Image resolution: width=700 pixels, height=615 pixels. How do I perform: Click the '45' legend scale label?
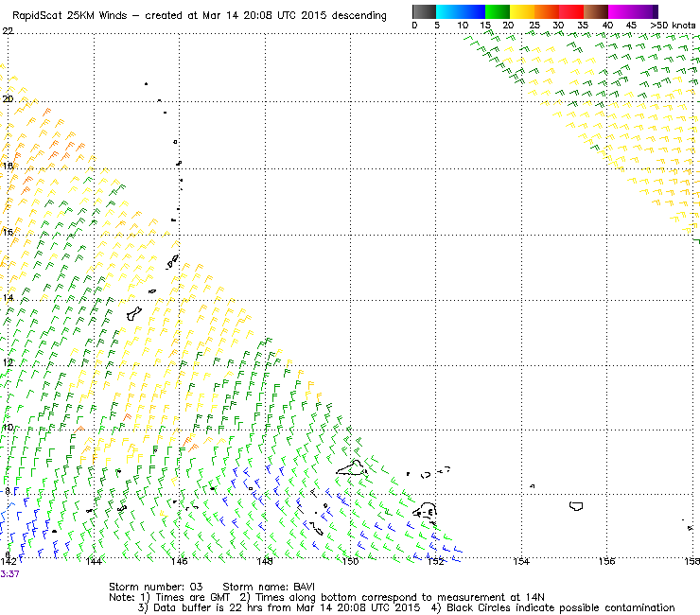tap(631, 26)
